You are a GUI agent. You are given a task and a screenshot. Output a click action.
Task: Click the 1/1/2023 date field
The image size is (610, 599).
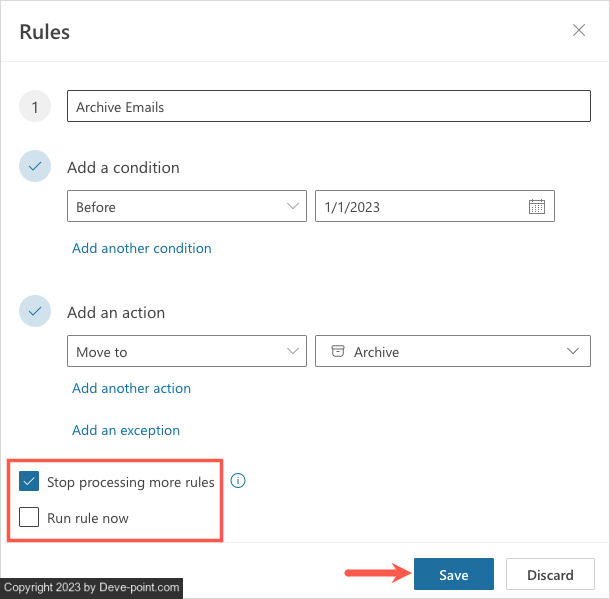click(x=420, y=207)
